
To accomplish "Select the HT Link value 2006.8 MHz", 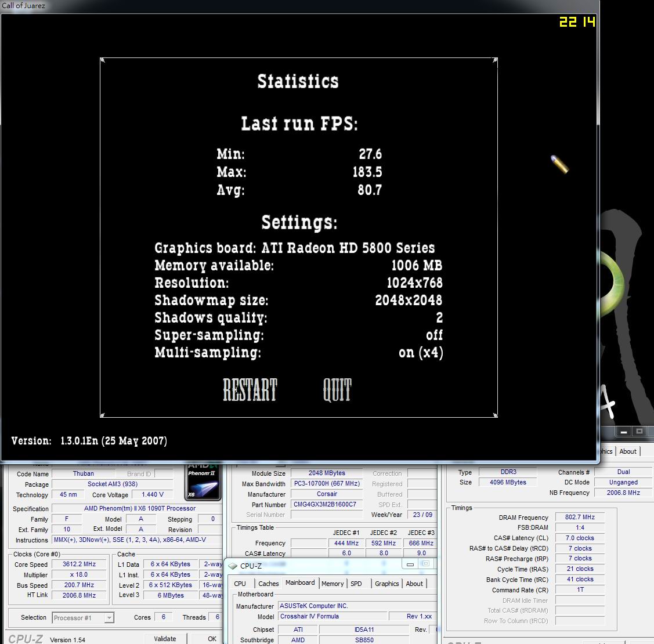I will (x=79, y=595).
